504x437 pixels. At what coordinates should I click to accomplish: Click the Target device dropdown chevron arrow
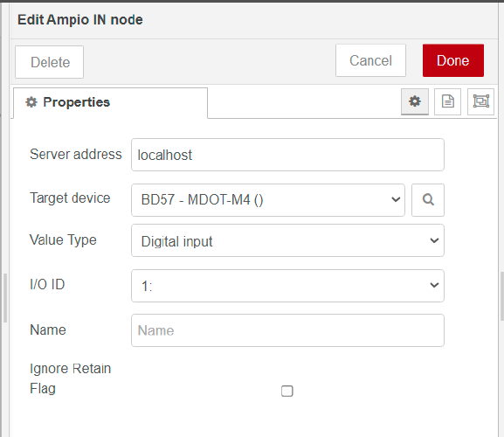click(396, 199)
